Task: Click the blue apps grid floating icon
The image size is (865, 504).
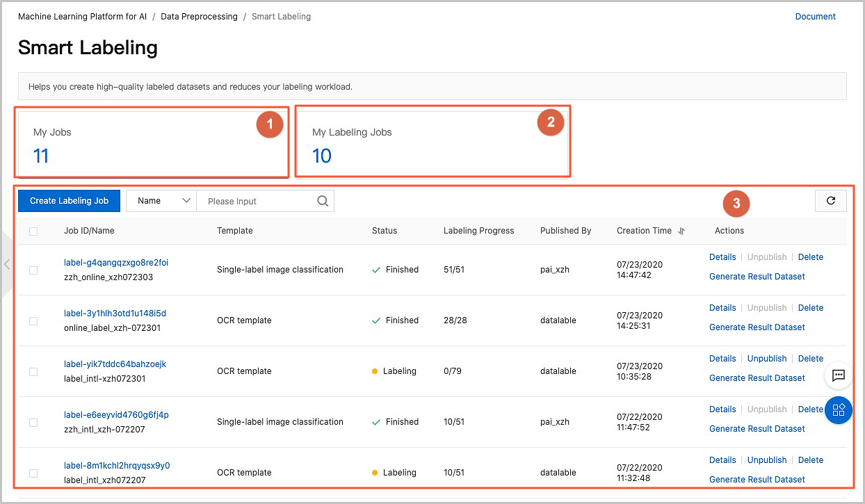Action: point(838,409)
